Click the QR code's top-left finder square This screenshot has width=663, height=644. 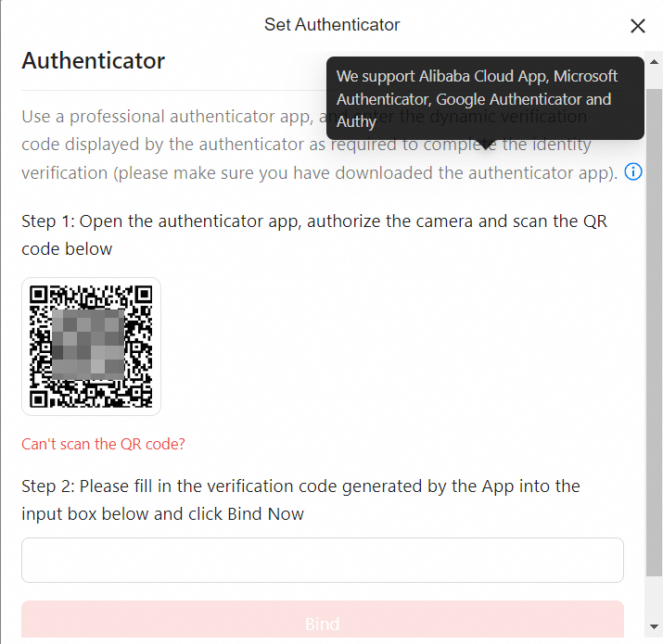point(38,294)
